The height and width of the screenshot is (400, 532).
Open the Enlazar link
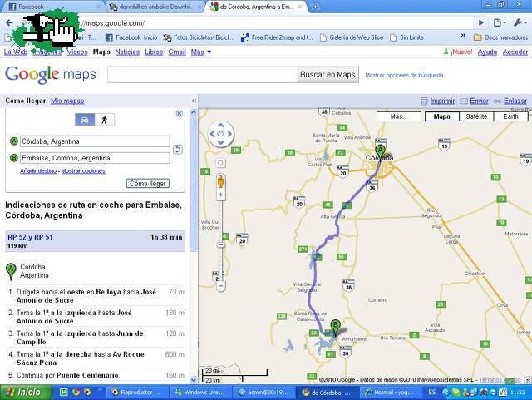[515, 101]
